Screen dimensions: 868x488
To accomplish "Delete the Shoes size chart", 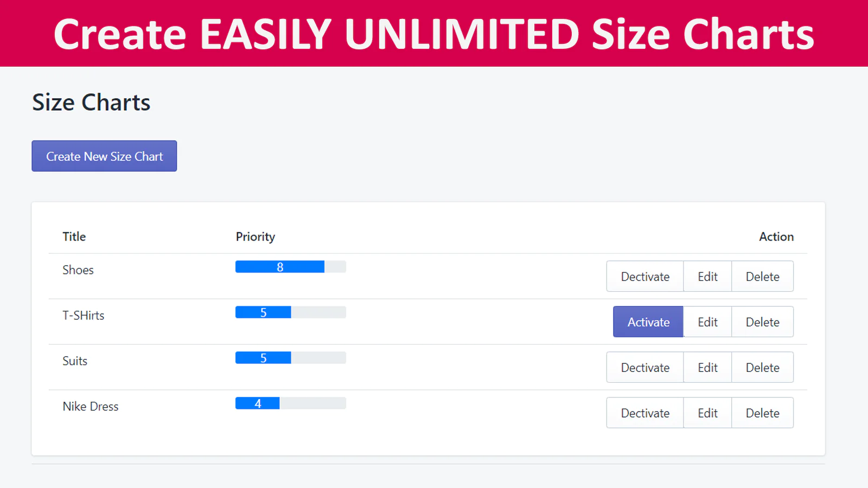I will click(x=762, y=277).
